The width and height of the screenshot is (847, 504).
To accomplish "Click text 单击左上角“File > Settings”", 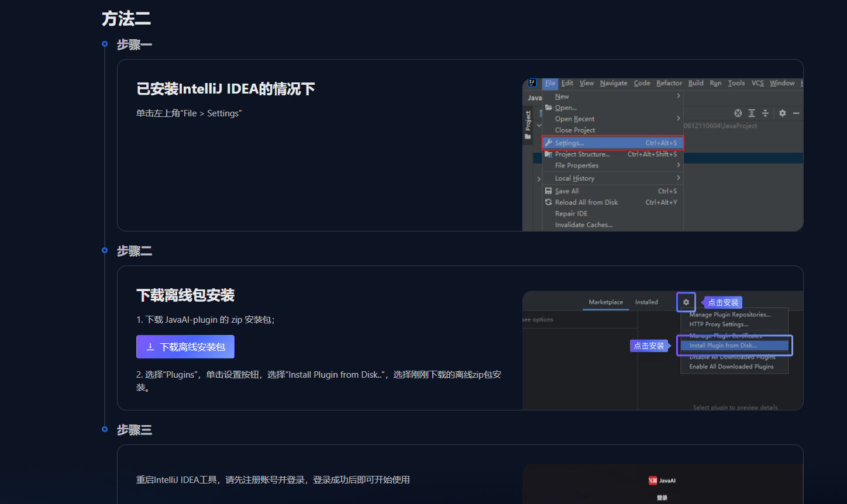I will coord(189,113).
